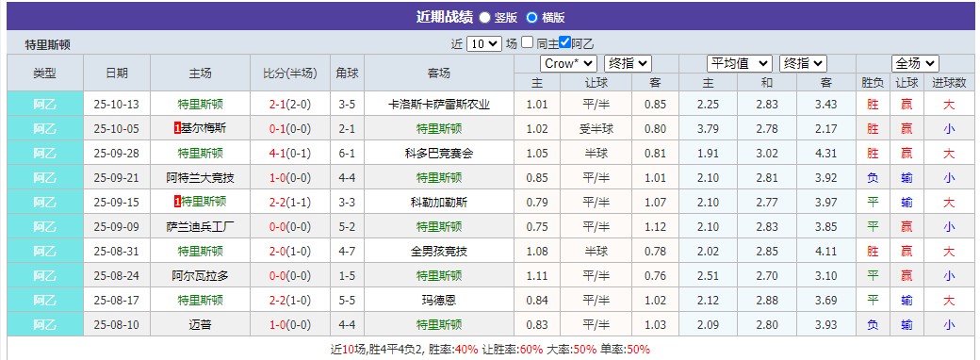Click score 2-0(1-0) on 25-08-31
Viewport: 980px width, 360px height.
[x=290, y=252]
